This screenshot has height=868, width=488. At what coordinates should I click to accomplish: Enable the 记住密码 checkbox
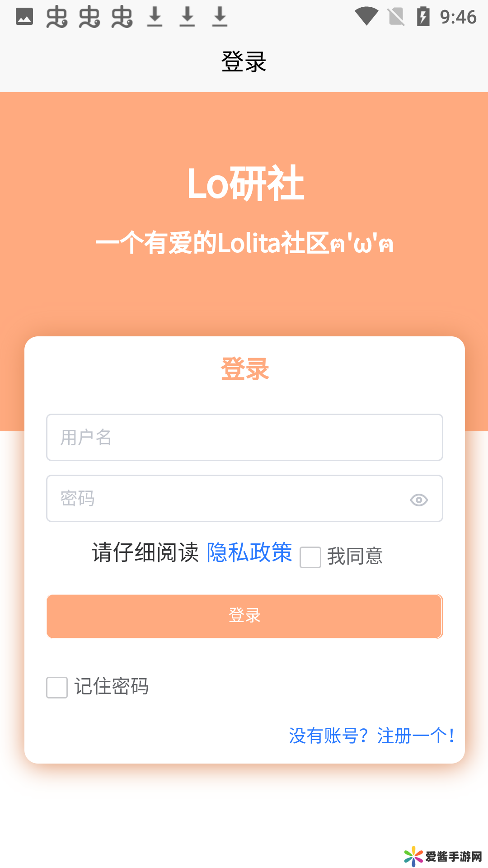click(57, 687)
